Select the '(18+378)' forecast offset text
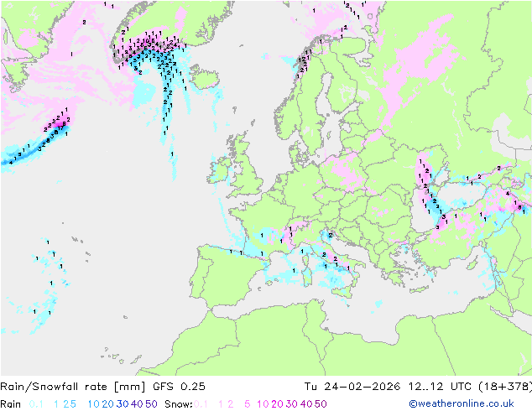The image size is (532, 411). [505, 387]
